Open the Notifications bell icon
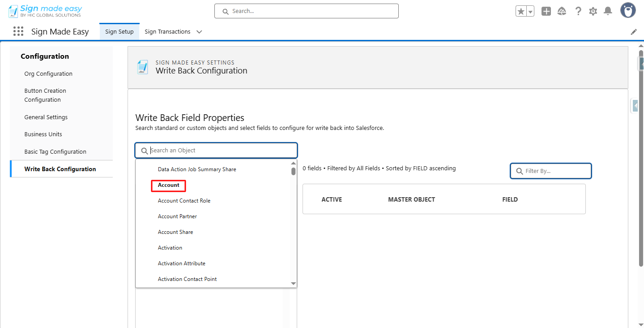Viewport: 644px width, 328px height. pos(608,11)
